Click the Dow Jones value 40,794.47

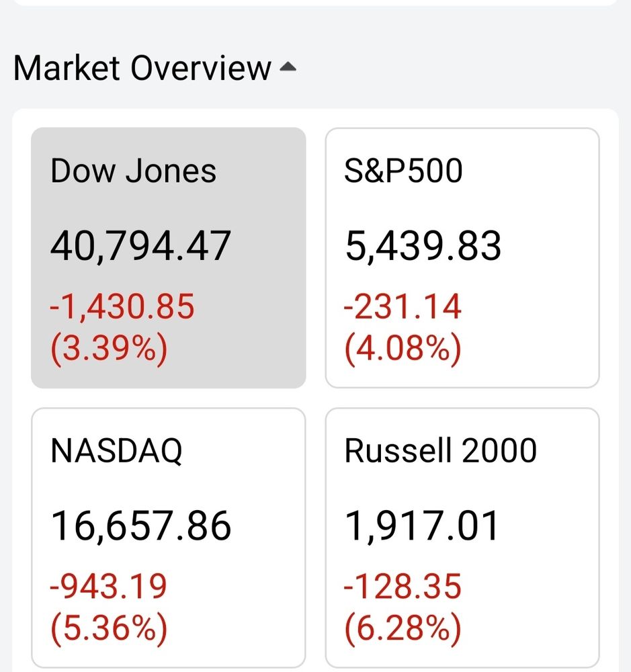pos(141,246)
